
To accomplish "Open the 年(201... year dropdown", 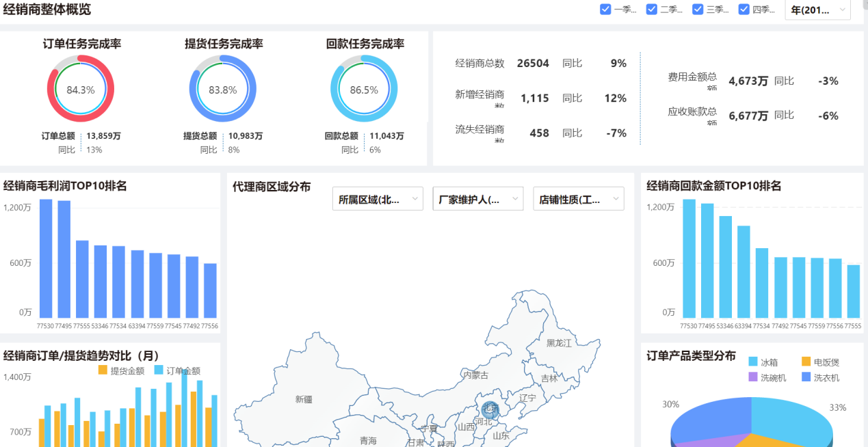I will click(x=817, y=10).
